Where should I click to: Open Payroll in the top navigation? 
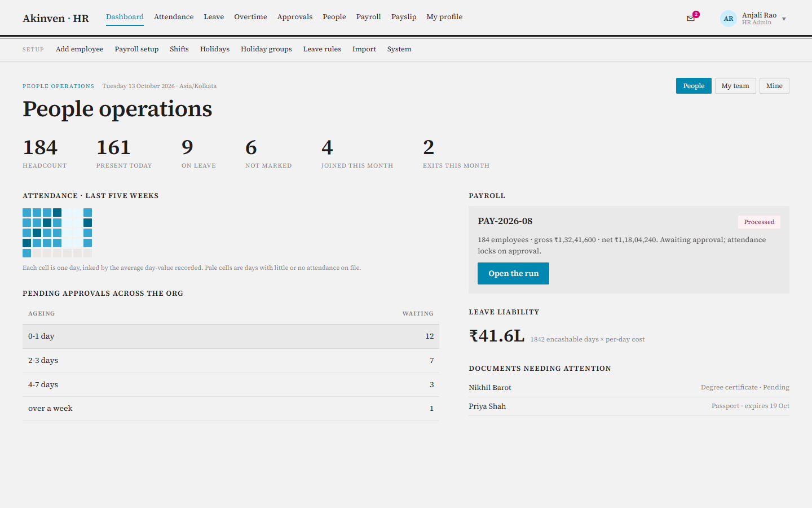[x=369, y=17]
